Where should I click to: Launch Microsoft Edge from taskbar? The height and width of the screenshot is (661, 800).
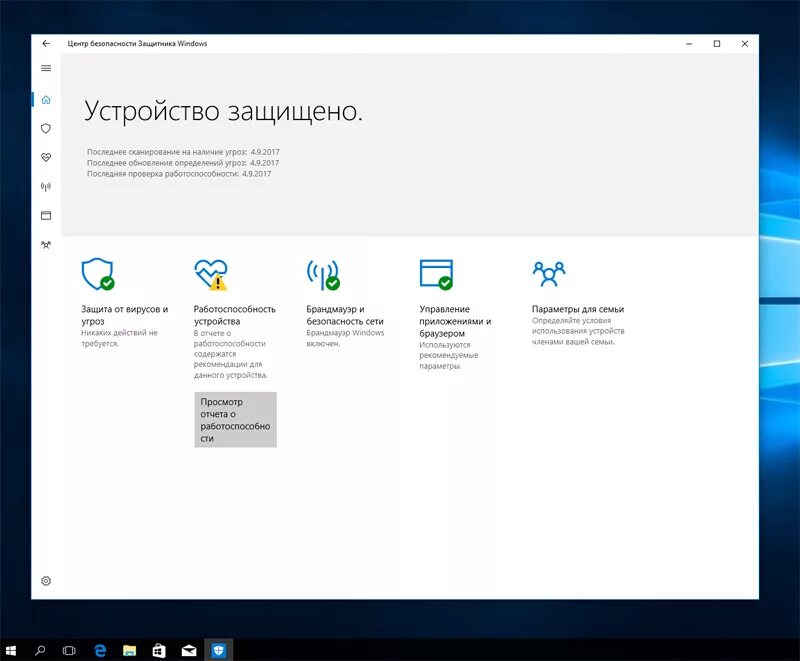pos(100,650)
